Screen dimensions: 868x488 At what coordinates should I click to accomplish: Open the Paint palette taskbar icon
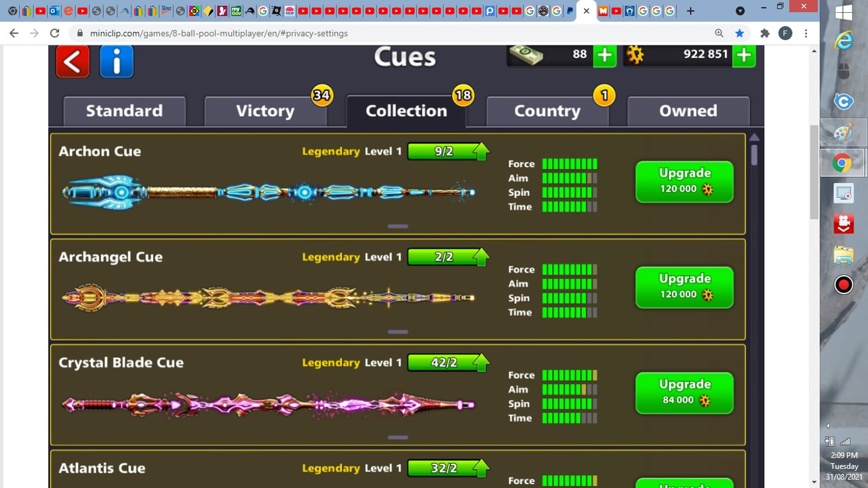click(843, 133)
